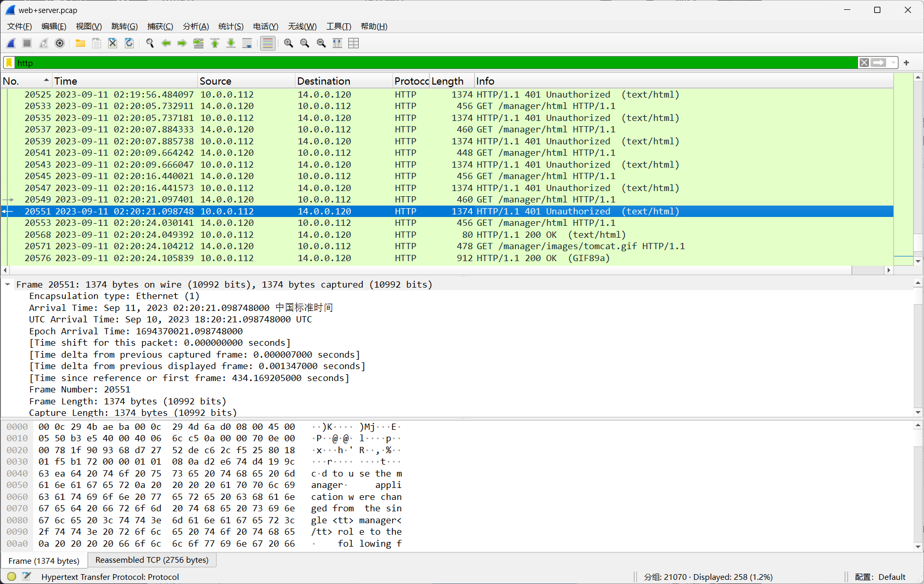Image resolution: width=924 pixels, height=584 pixels.
Task: Select packet 20568 HTTP/1.1 200 OK row
Action: coord(447,235)
